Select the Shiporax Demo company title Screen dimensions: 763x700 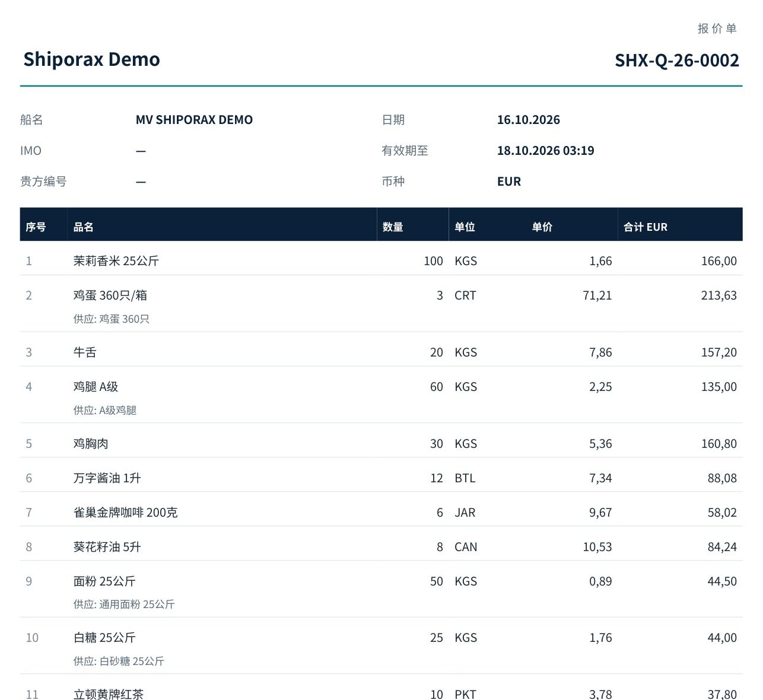click(x=91, y=59)
